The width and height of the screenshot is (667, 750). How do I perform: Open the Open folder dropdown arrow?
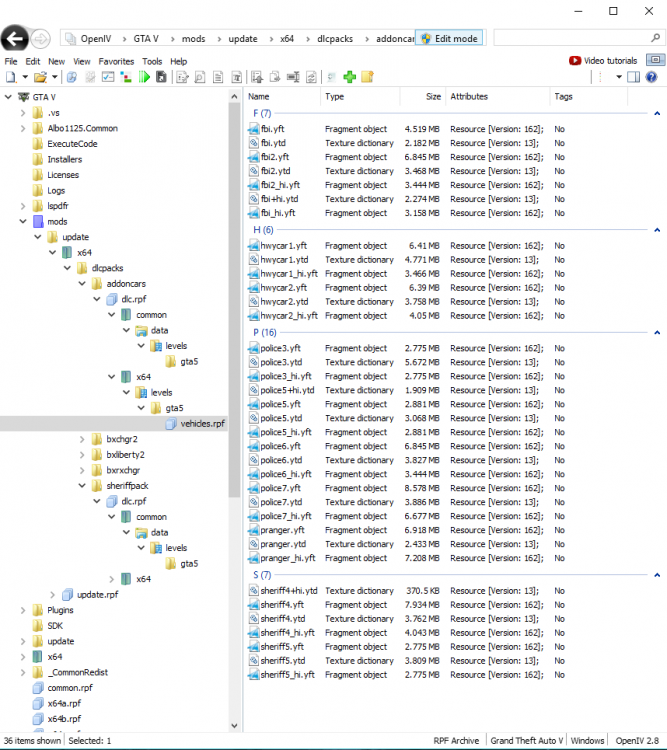click(55, 77)
